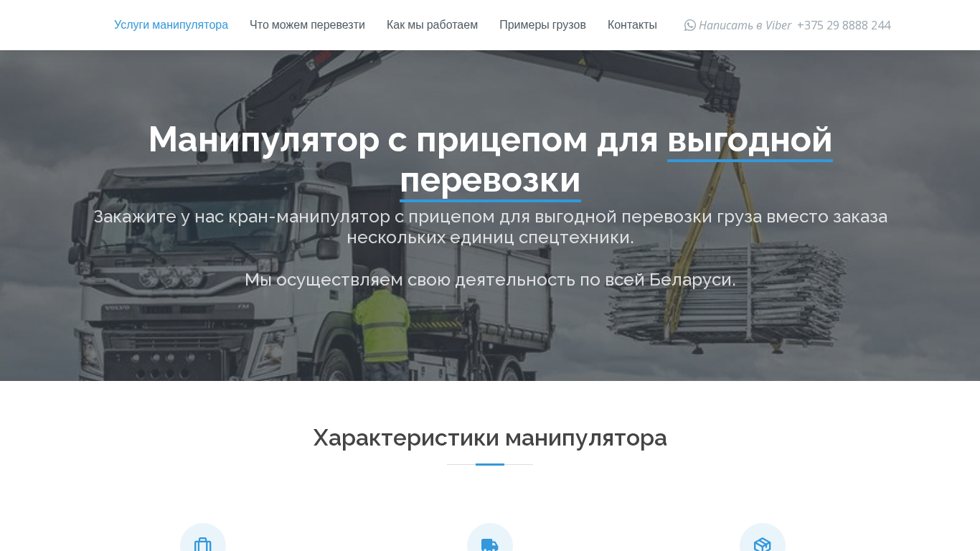The width and height of the screenshot is (980, 551).
Task: Go to 'Что можем перевезти' section
Action: click(x=307, y=25)
